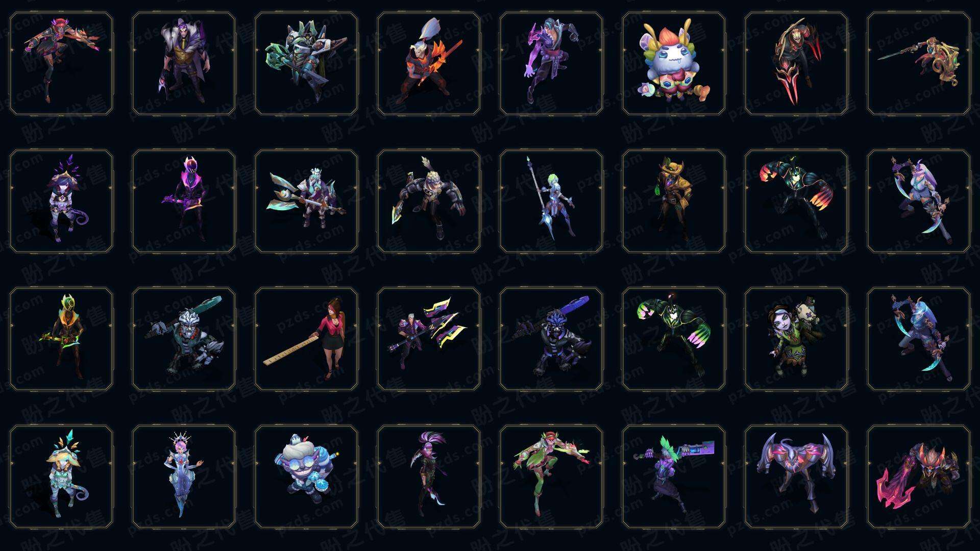
Task: Open the purple winged armored beast
Action: coord(796,477)
